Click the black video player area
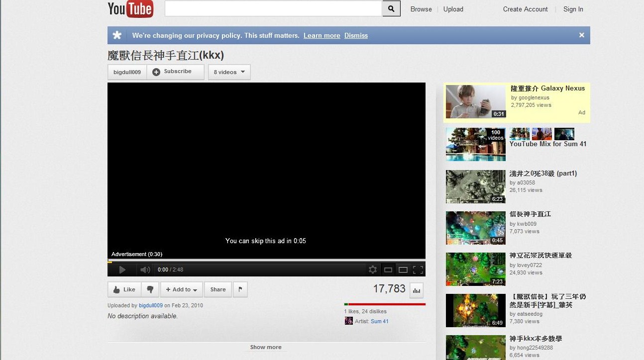Screen dimensions: 644x360 point(266,171)
